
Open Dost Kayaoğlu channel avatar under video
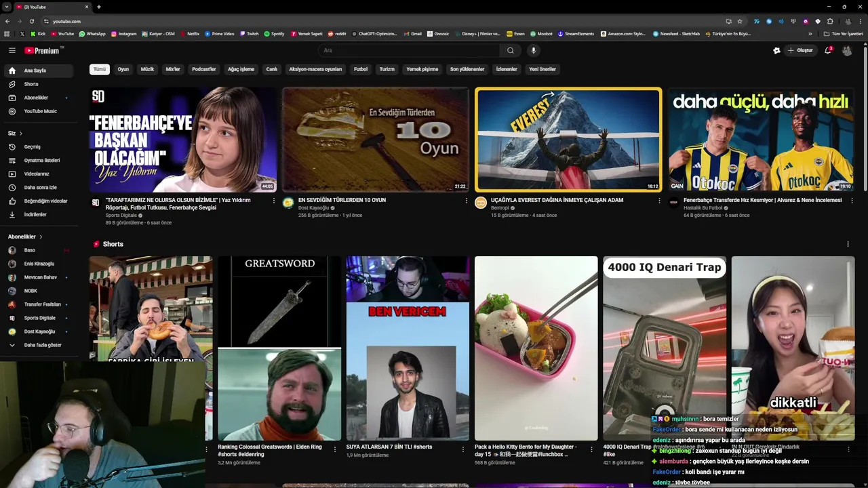click(x=288, y=203)
